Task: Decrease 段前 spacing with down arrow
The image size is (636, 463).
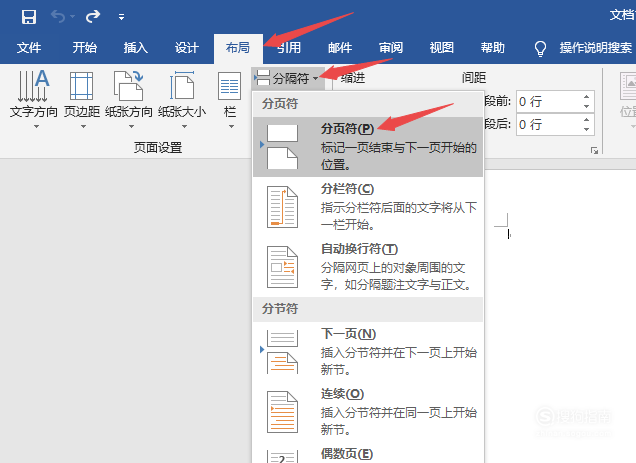Action: click(587, 106)
